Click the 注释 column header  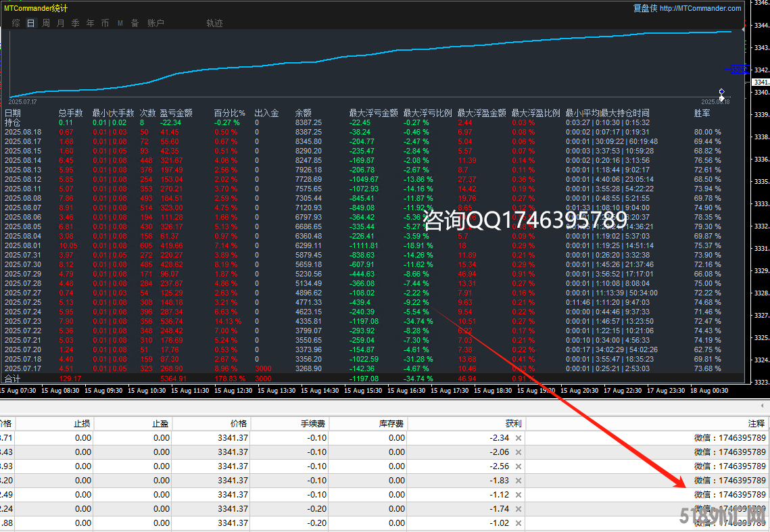[756, 423]
